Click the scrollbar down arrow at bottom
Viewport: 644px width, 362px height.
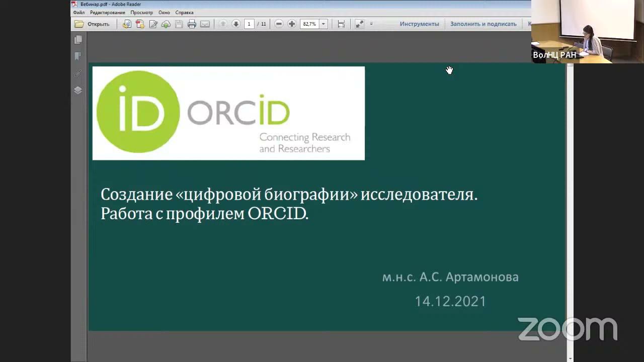coord(570,359)
